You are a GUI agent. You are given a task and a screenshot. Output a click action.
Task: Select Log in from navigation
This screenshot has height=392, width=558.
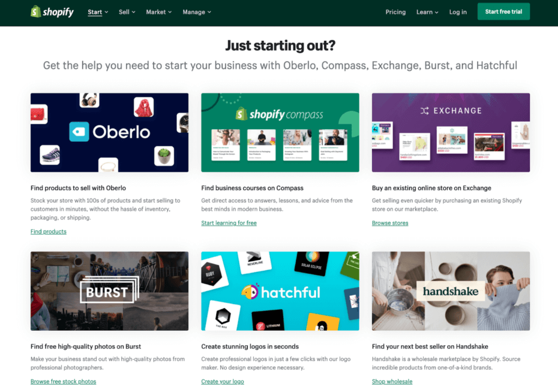pyautogui.click(x=458, y=12)
